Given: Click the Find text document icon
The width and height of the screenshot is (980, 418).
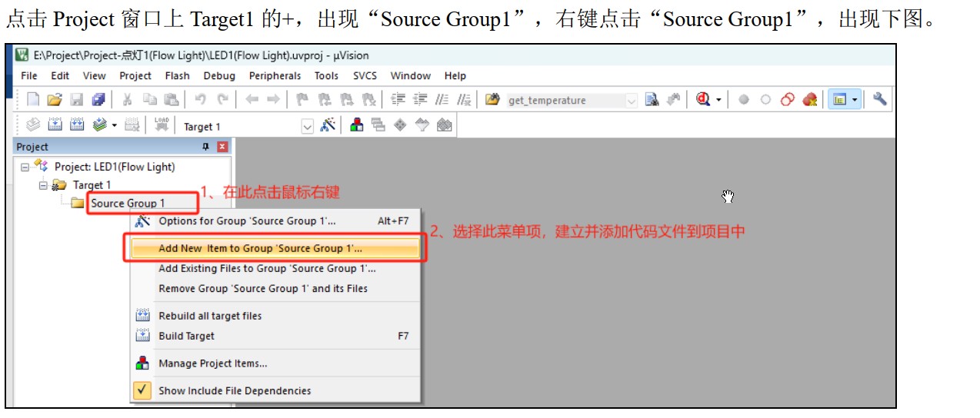Looking at the screenshot, I should [652, 100].
